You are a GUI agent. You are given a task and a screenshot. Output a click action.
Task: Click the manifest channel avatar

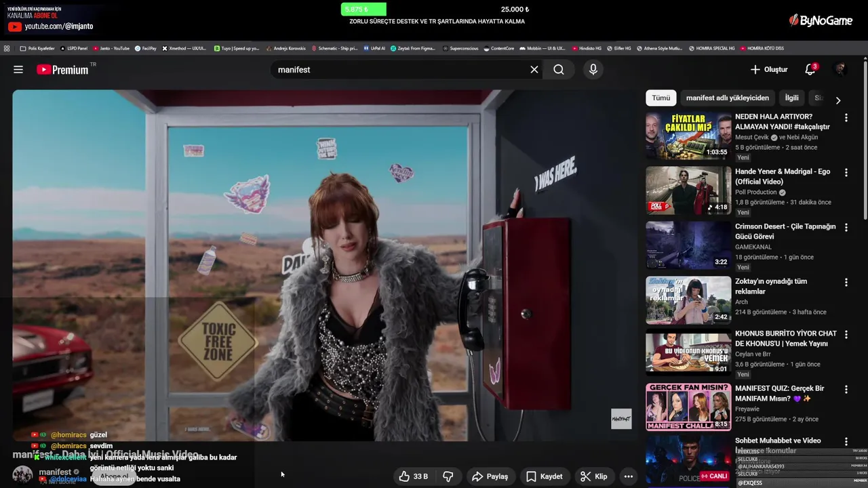click(x=22, y=475)
